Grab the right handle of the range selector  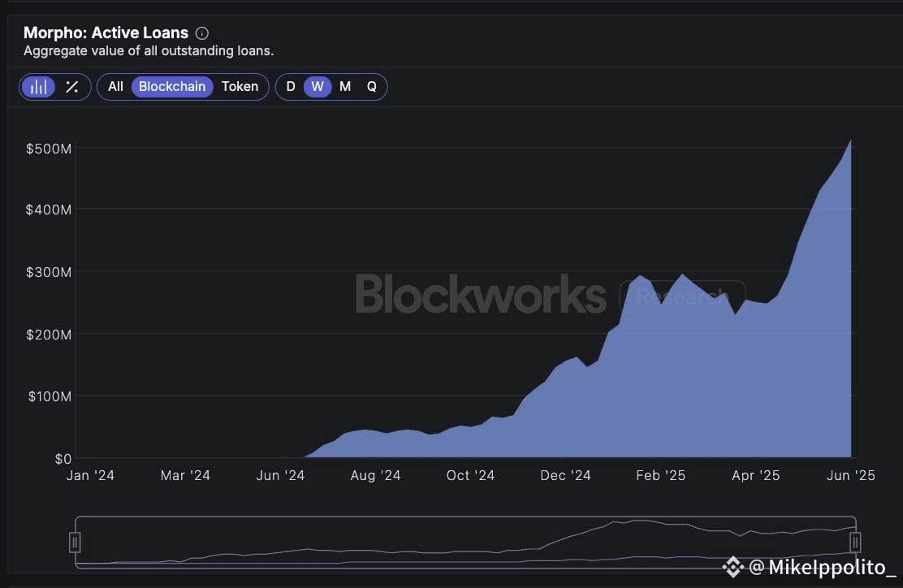click(x=855, y=543)
